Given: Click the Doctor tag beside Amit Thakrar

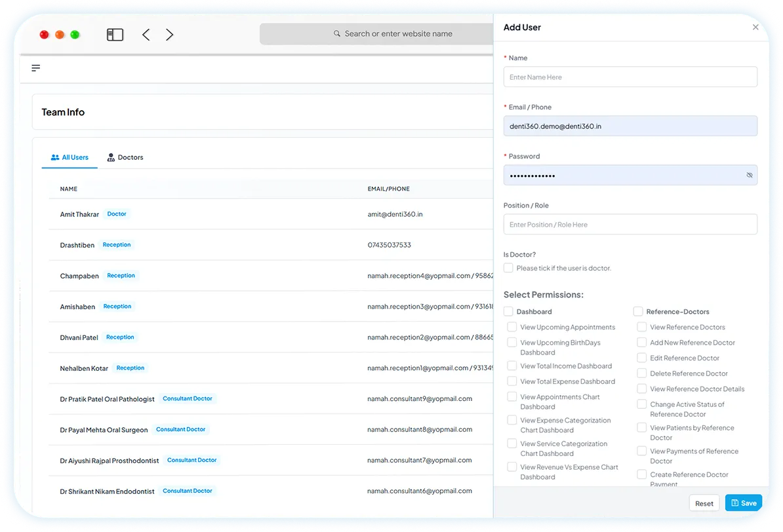Looking at the screenshot, I should pos(116,214).
